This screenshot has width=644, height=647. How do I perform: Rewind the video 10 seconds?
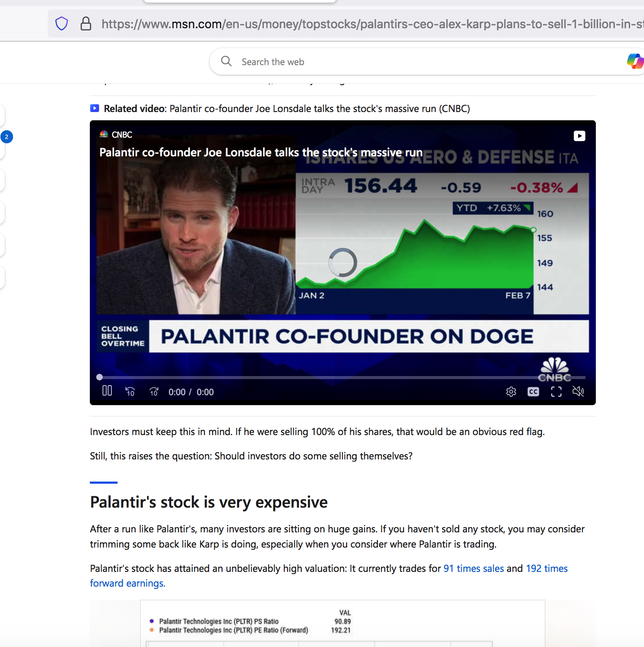pyautogui.click(x=130, y=392)
